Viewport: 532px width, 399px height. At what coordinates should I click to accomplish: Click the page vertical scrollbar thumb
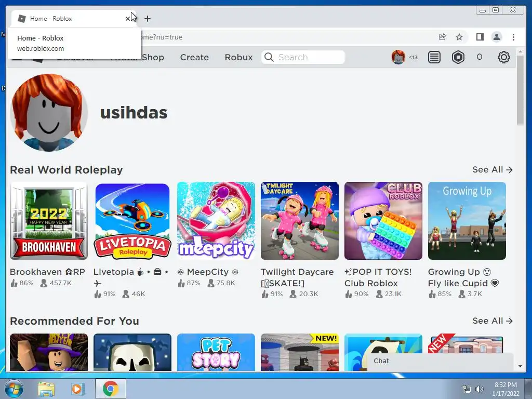(x=520, y=90)
